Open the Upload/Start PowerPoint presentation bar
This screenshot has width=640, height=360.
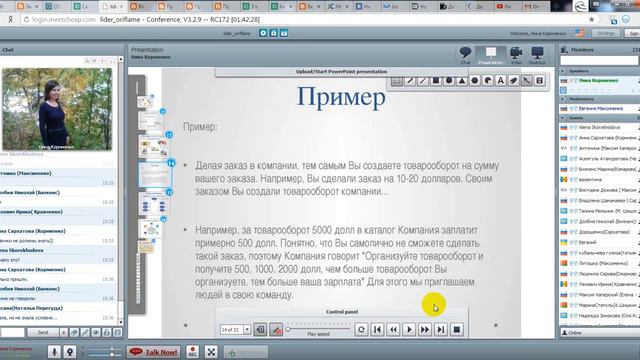tap(341, 72)
